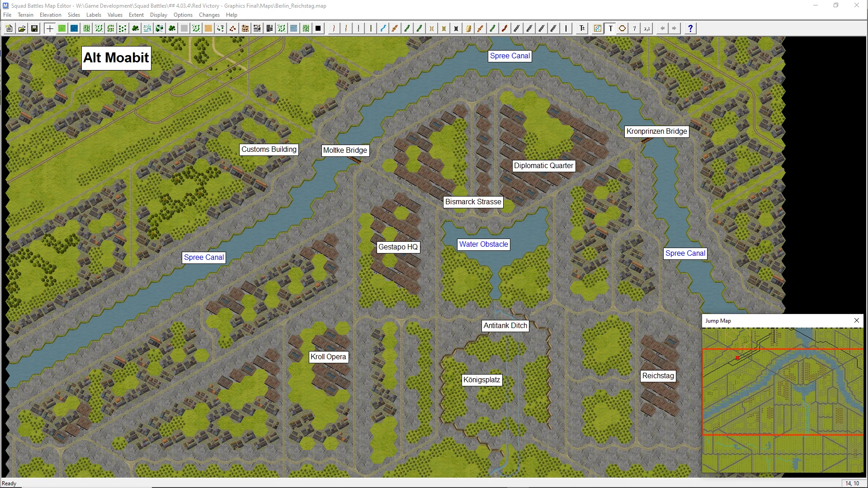Open the Terrain menu
This screenshot has width=868, height=488.
(25, 15)
